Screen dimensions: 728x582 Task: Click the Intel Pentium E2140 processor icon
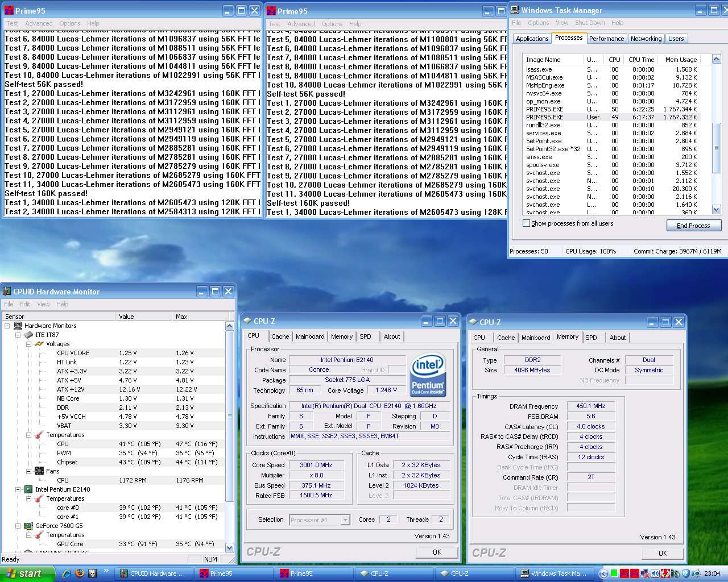(x=28, y=489)
